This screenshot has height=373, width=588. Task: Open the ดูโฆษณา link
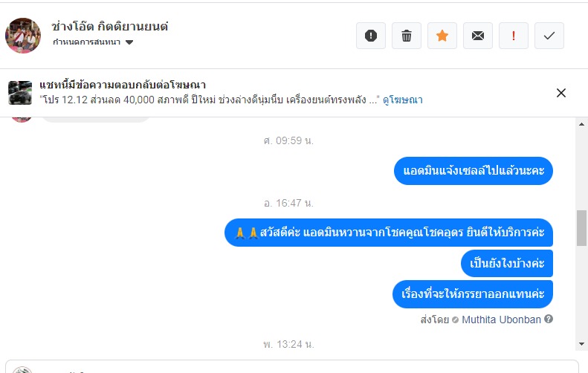(403, 100)
